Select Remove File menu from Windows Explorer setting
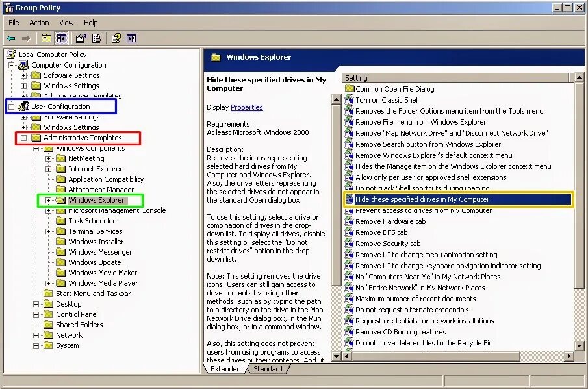The image size is (588, 389). pyautogui.click(x=421, y=122)
